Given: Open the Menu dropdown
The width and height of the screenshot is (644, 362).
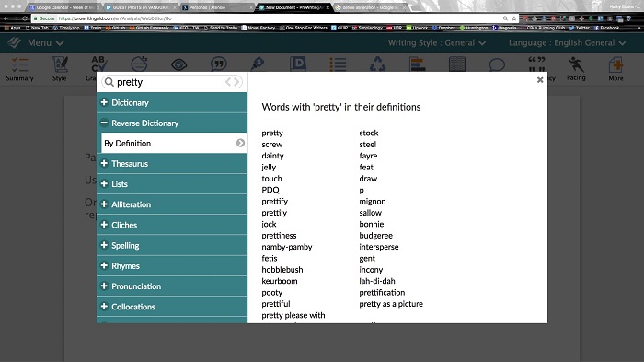Looking at the screenshot, I should pos(45,42).
